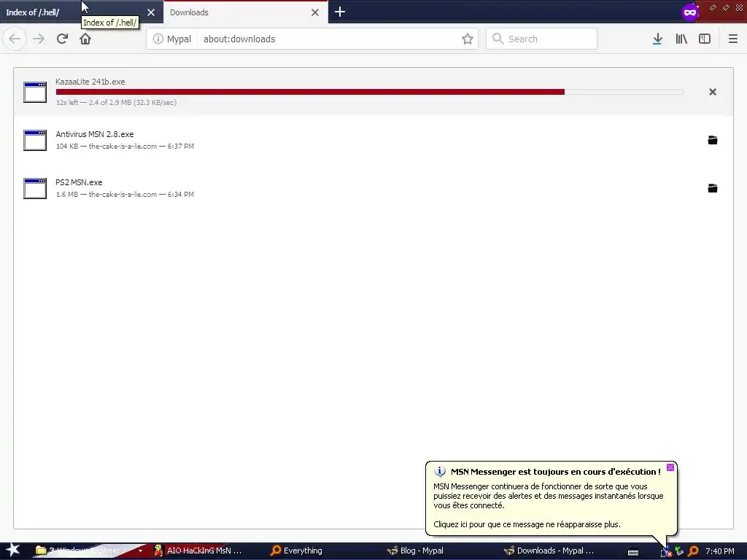This screenshot has height=560, width=747.
Task: Show sidebars toolbar button
Action: [x=705, y=39]
